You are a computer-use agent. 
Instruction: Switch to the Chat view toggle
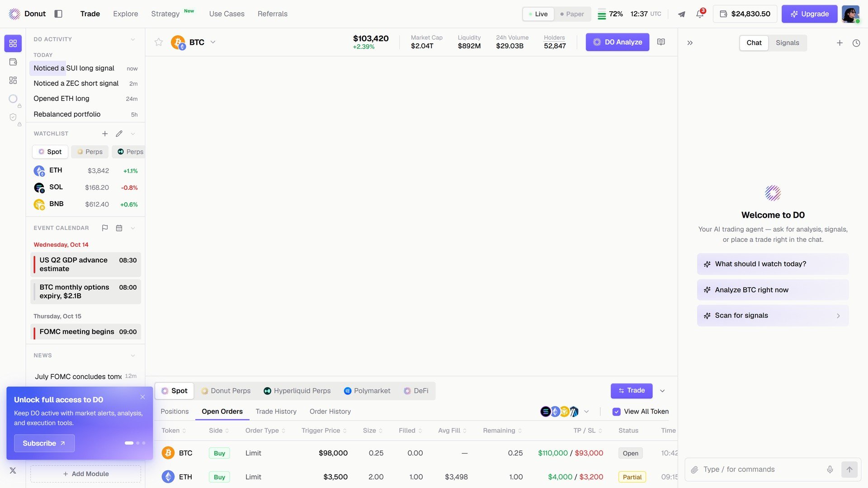coord(754,43)
